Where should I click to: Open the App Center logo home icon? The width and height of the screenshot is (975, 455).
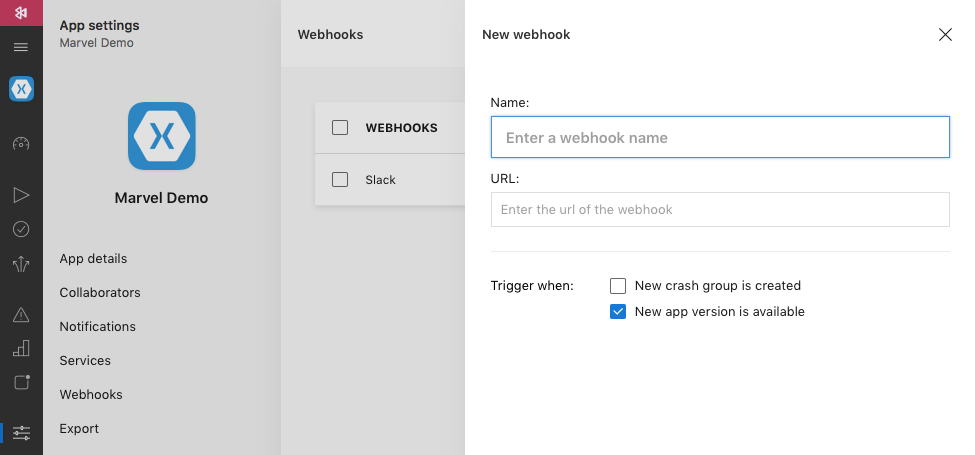pyautogui.click(x=21, y=12)
